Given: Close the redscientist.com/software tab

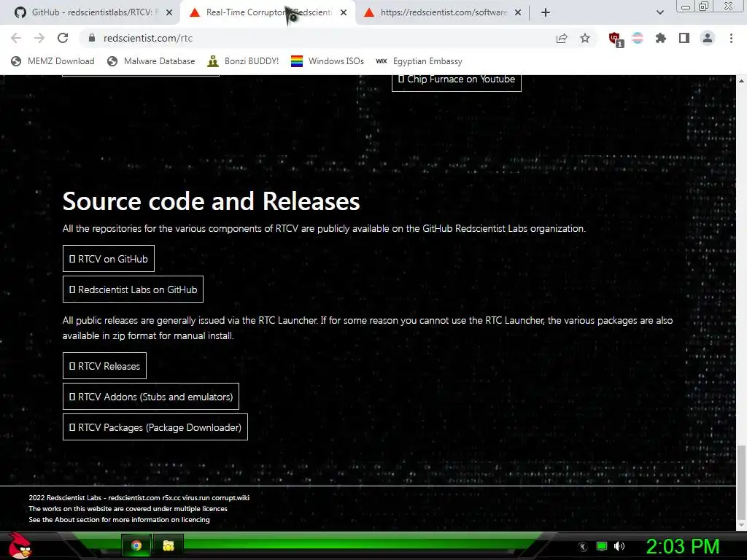Looking at the screenshot, I should click(518, 12).
